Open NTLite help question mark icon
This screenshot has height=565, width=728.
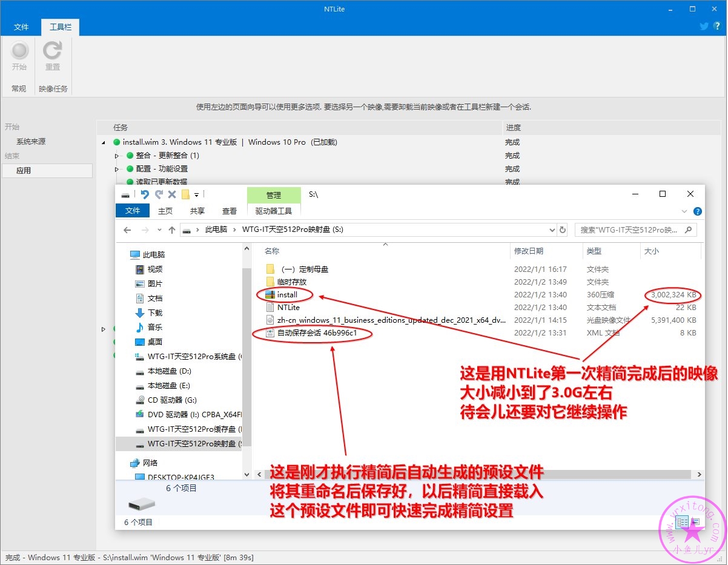click(717, 26)
